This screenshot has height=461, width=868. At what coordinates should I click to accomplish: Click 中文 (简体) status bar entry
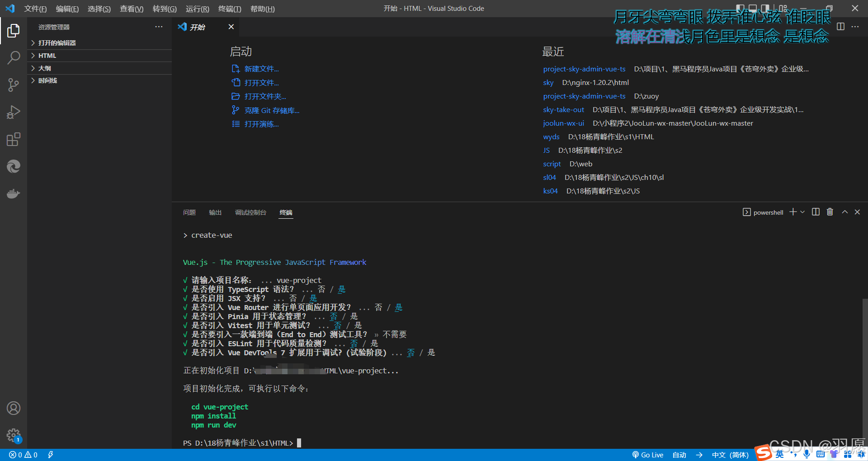pyautogui.click(x=730, y=455)
